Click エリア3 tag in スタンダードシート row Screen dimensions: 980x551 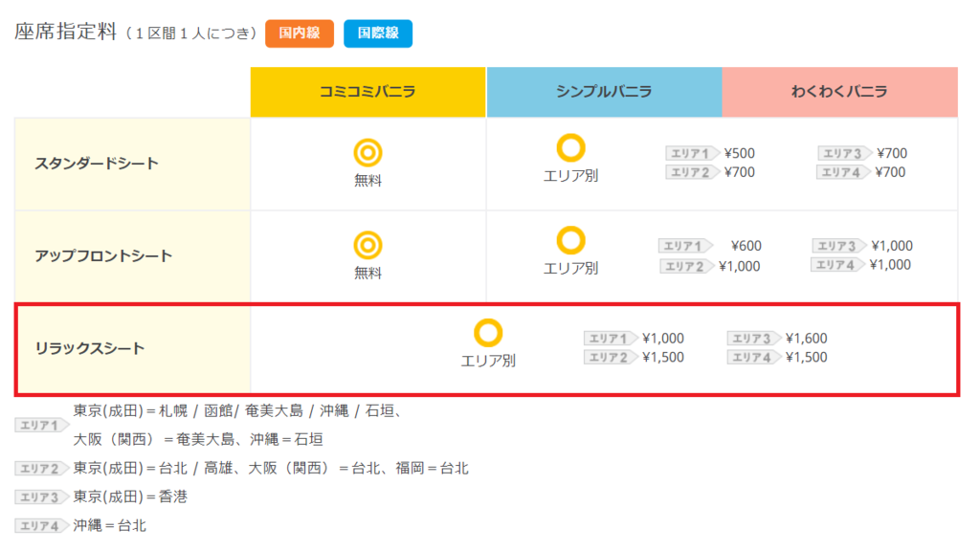coord(844,153)
